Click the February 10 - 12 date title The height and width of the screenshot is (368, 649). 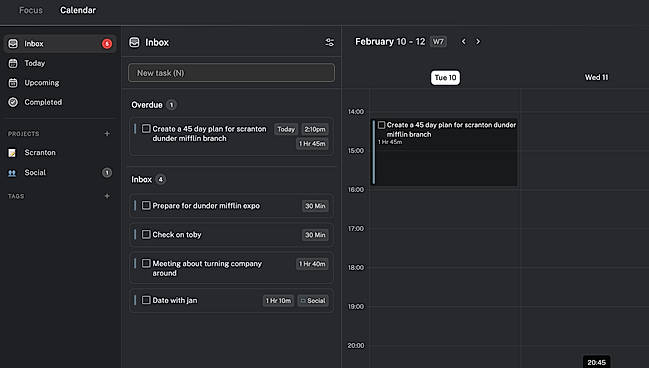coord(390,41)
